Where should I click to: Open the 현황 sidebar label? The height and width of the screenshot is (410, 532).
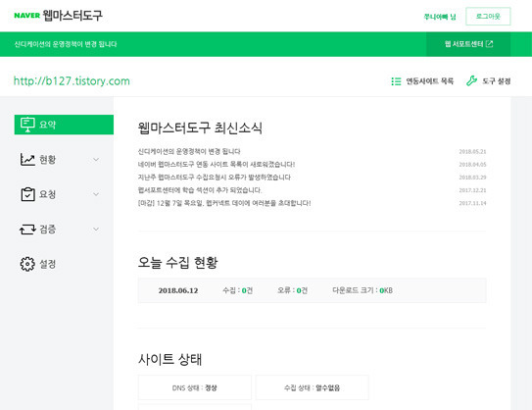click(47, 160)
